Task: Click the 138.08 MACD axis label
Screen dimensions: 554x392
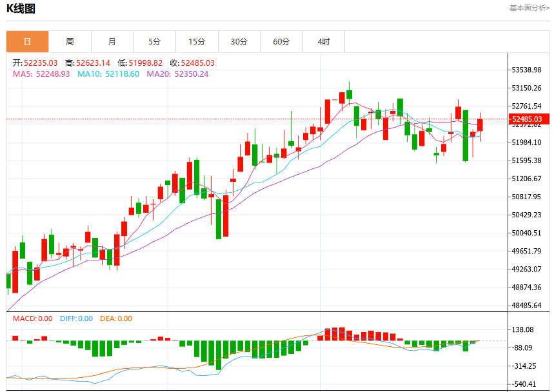Action: (522, 330)
